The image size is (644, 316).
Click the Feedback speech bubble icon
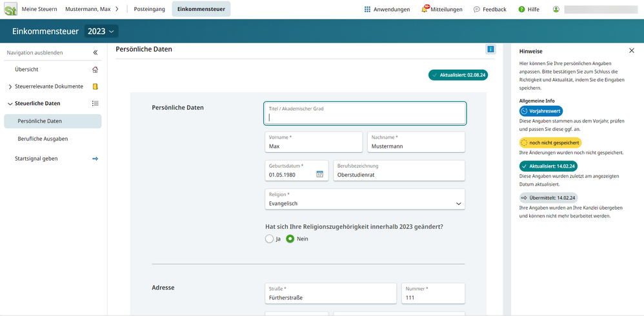(x=476, y=10)
